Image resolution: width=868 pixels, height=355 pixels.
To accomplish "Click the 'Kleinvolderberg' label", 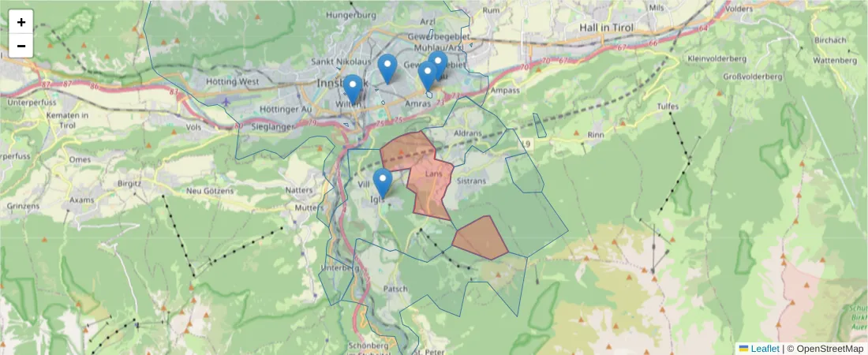I will (716, 58).
